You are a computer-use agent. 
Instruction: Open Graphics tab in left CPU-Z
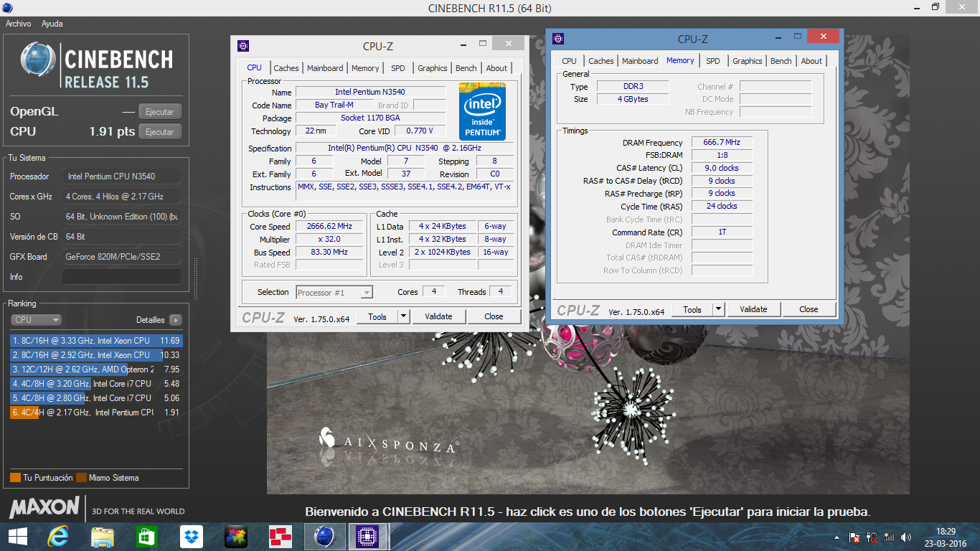433,68
